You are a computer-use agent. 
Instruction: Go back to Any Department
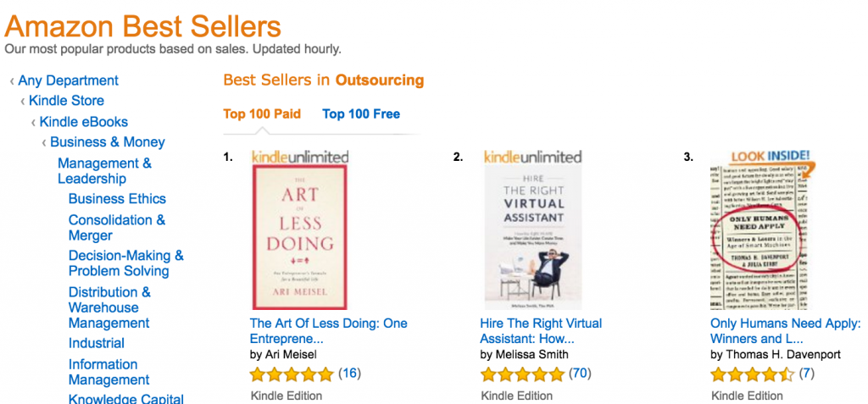coord(68,80)
